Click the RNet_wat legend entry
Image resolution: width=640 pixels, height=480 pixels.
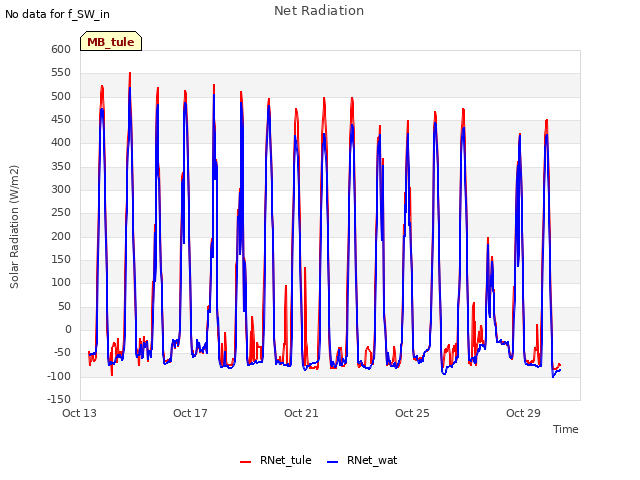click(362, 460)
